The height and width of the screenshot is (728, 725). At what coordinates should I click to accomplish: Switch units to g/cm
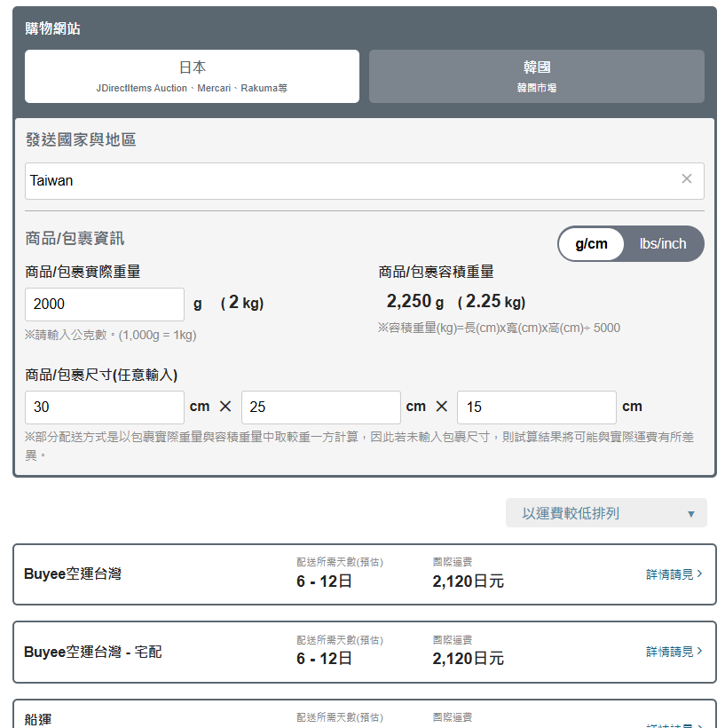click(x=592, y=244)
